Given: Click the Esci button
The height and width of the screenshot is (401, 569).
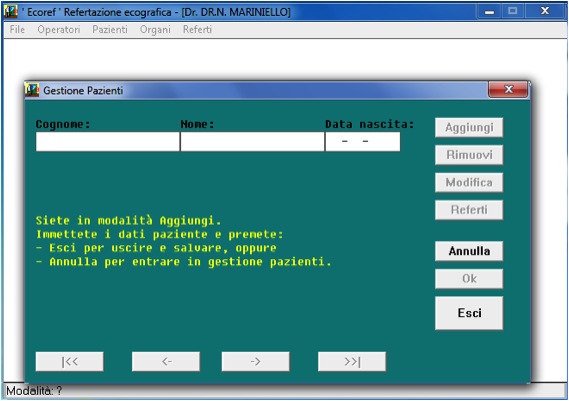Looking at the screenshot, I should tap(469, 313).
